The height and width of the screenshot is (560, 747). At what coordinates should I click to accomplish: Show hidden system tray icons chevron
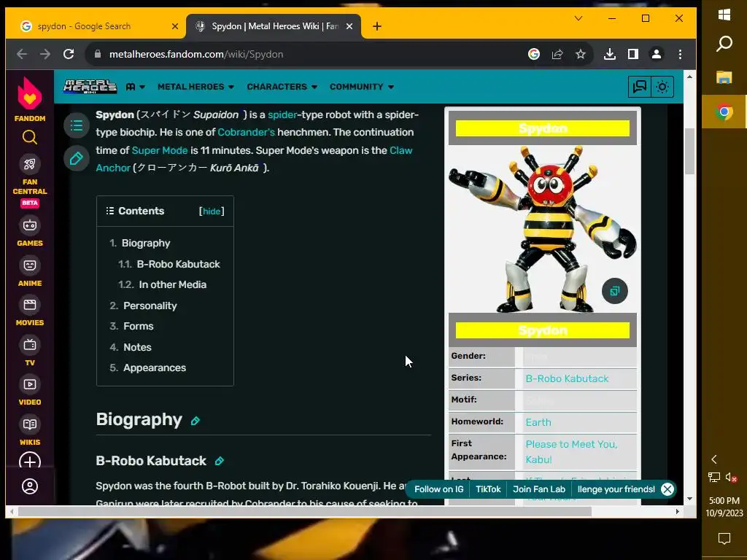click(x=713, y=459)
